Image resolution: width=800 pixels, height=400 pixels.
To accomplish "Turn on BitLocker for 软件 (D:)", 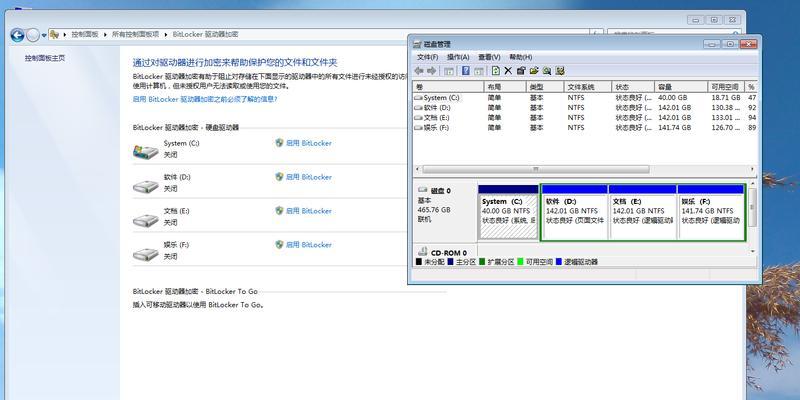I will 308,177.
